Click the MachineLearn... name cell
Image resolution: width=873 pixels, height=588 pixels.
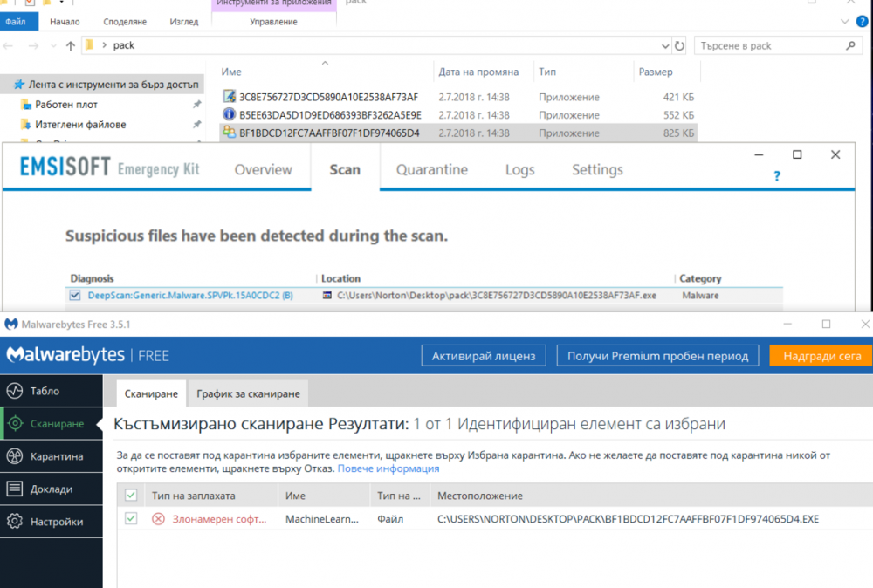pyautogui.click(x=322, y=519)
